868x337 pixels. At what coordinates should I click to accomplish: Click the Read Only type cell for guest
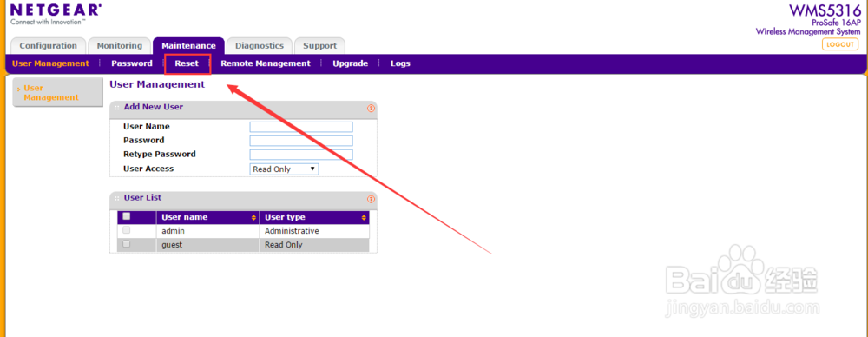click(314, 244)
